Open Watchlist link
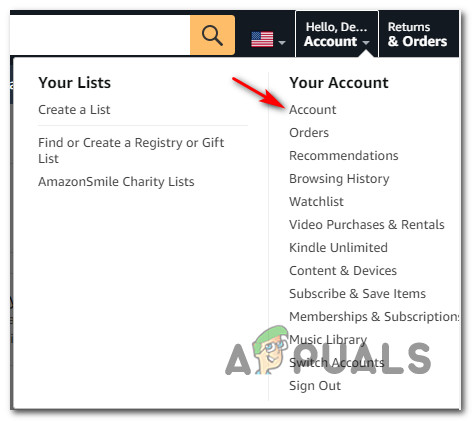 [x=316, y=202]
